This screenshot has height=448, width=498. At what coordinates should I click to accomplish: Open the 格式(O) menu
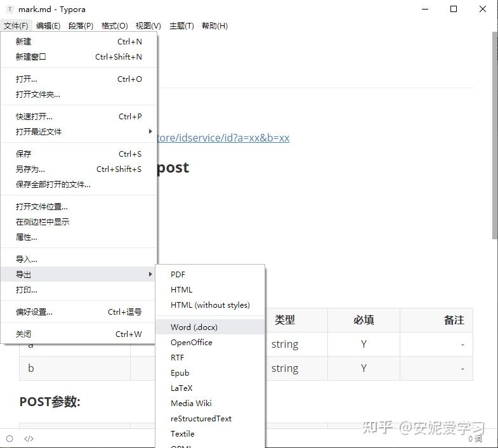coord(115,26)
